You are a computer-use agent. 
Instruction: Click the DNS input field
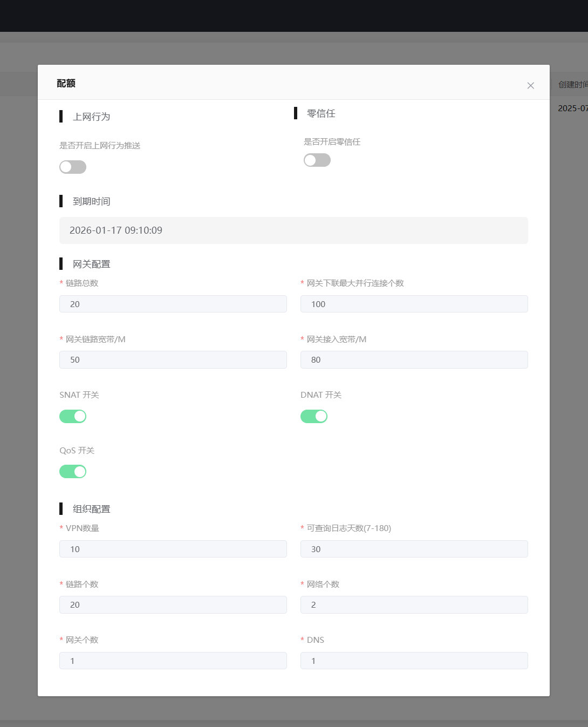(414, 661)
